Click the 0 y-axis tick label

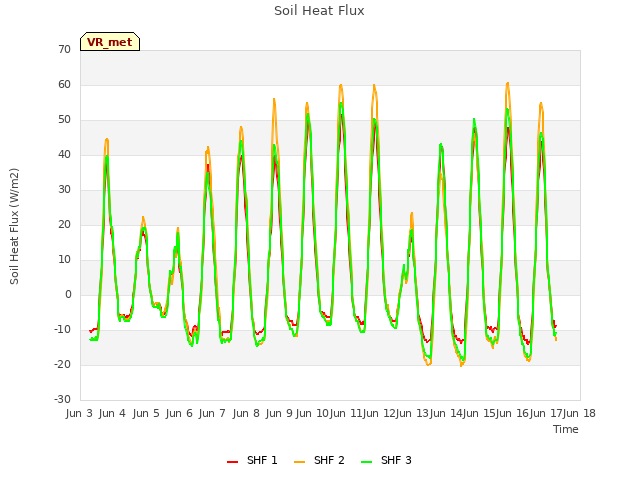click(68, 294)
